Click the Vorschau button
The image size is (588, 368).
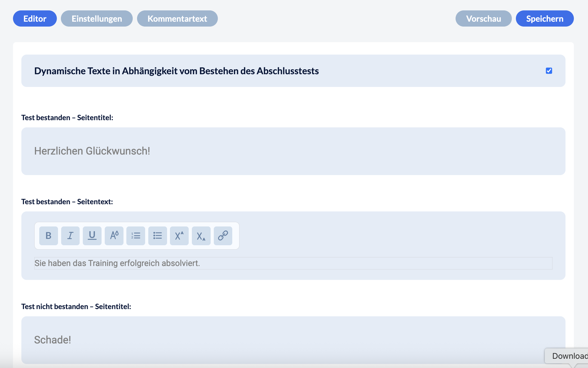point(483,18)
